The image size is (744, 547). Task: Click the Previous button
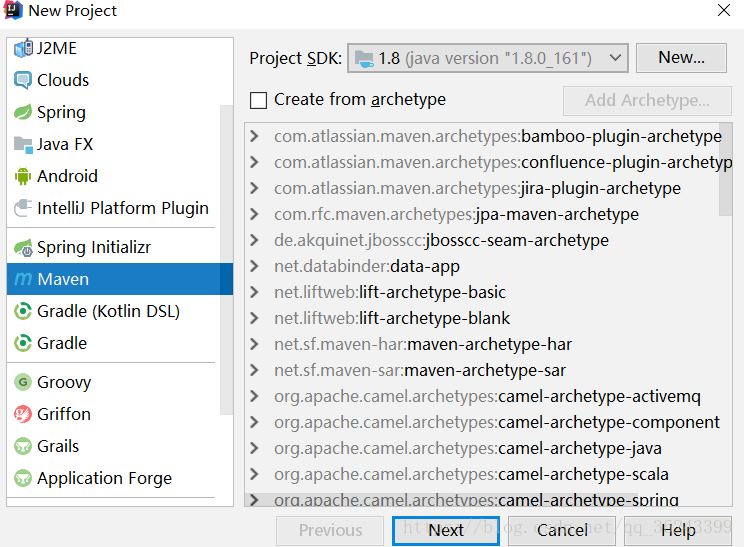click(330, 530)
